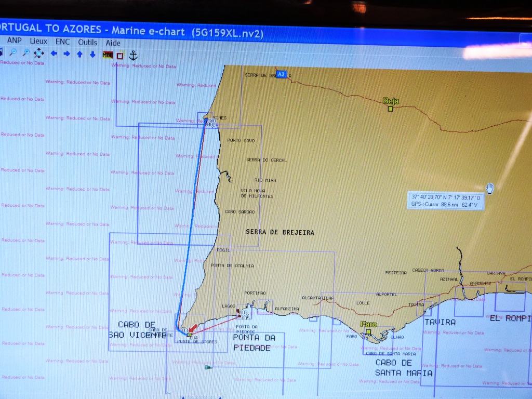Viewport: 532px width, 399px height.
Task: Click the GPS cursor coordinates info box
Action: tap(446, 201)
